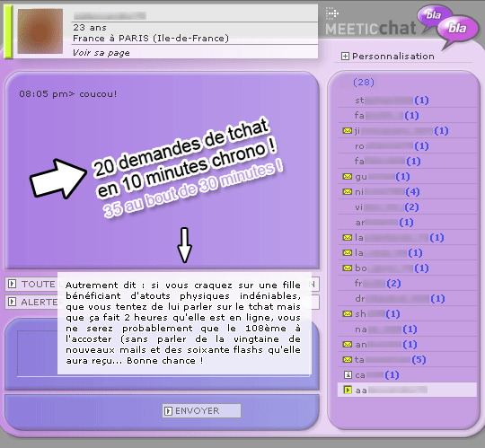Expand the Personnalisation section
This screenshot has height=448, width=485.
[345, 57]
